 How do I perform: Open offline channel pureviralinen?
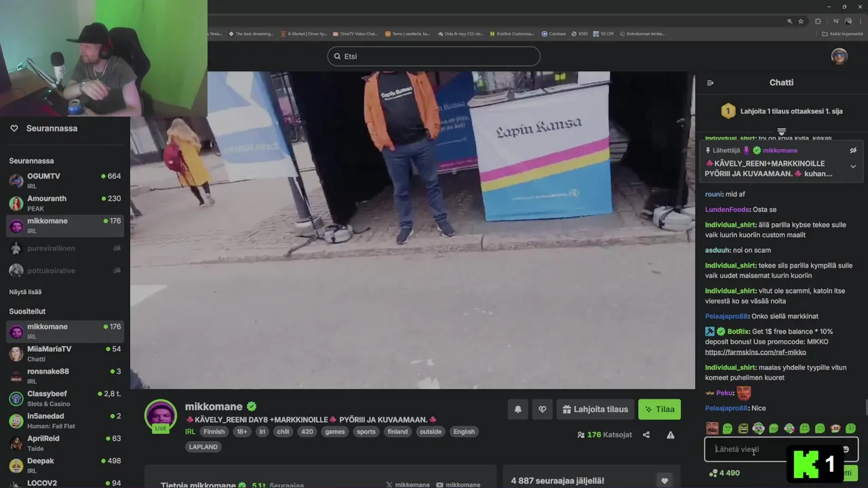(65, 248)
